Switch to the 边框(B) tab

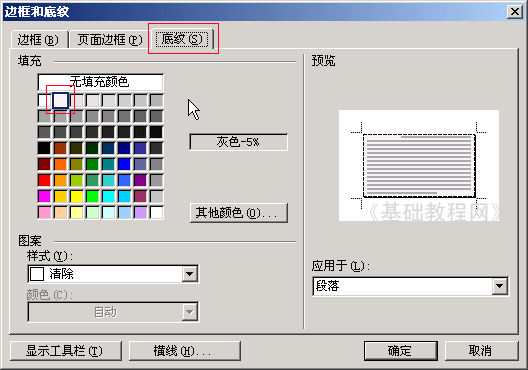38,40
